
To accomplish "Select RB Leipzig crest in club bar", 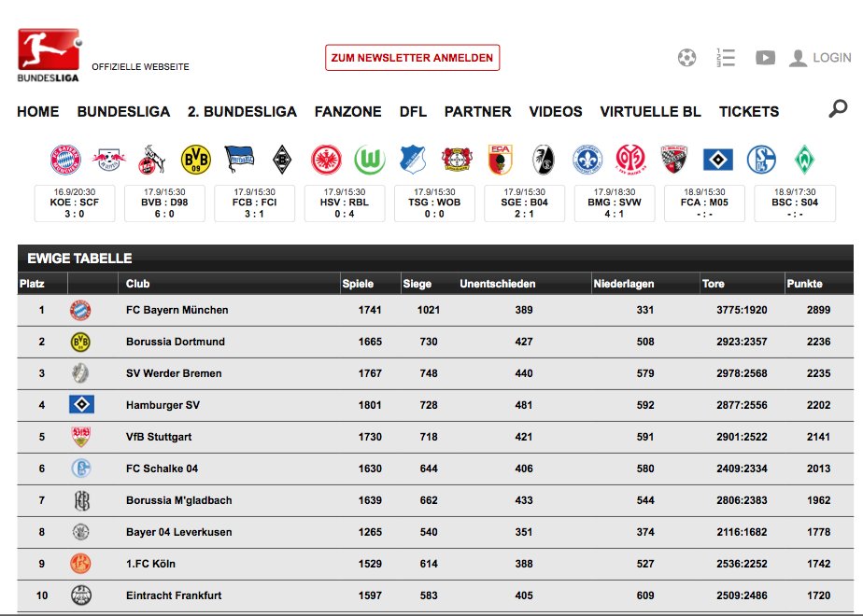I will 109,160.
